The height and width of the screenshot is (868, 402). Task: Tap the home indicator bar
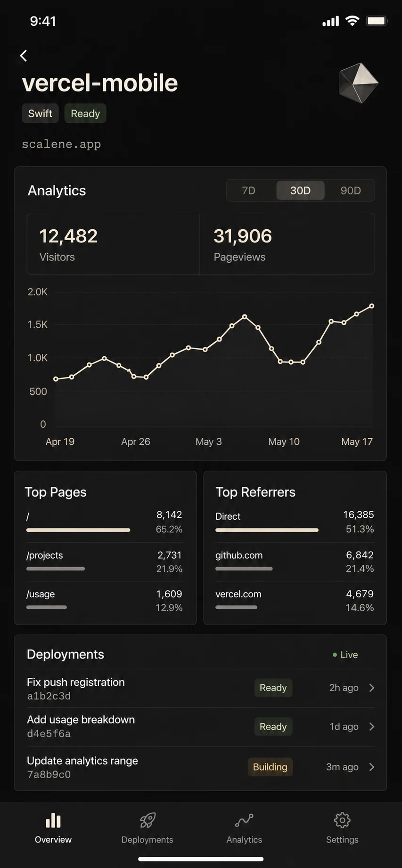pos(201,859)
